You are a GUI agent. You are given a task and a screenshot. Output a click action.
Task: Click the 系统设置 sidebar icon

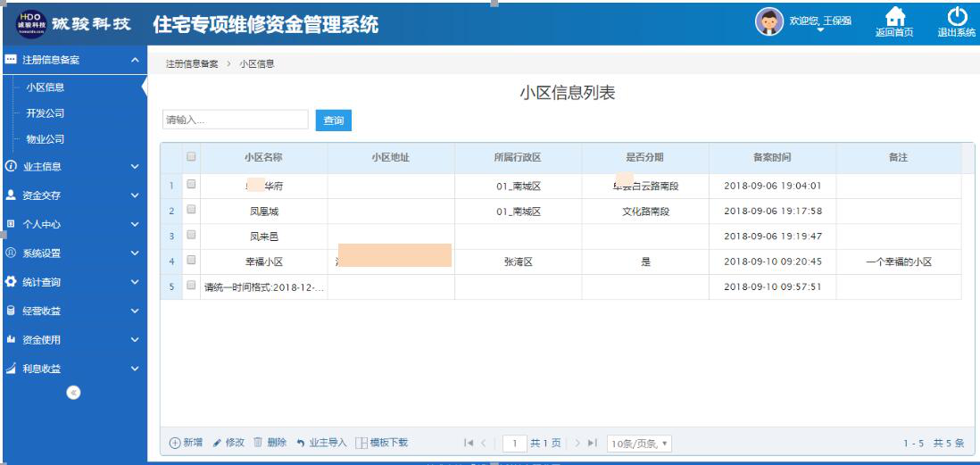[x=11, y=253]
